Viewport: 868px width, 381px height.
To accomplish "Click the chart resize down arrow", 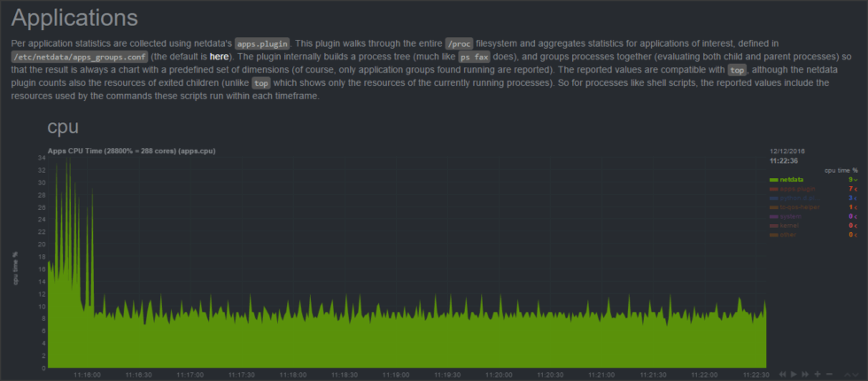I will coord(856,374).
